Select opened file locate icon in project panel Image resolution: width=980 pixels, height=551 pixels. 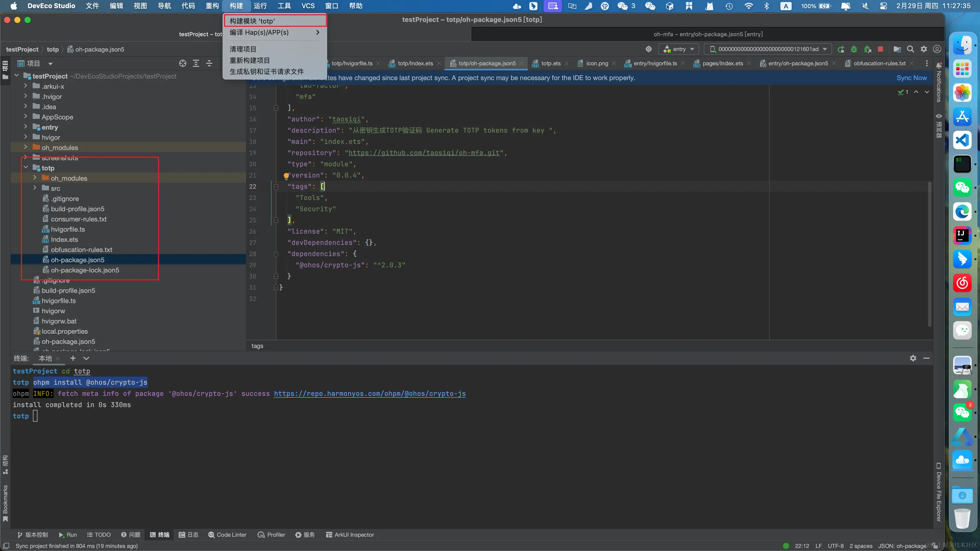click(x=182, y=63)
